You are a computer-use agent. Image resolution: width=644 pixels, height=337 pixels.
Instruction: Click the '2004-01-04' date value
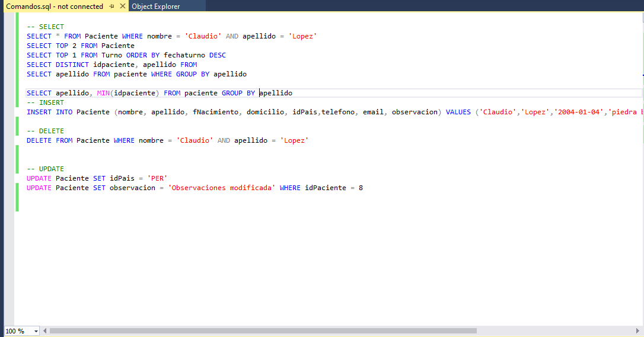[579, 112]
